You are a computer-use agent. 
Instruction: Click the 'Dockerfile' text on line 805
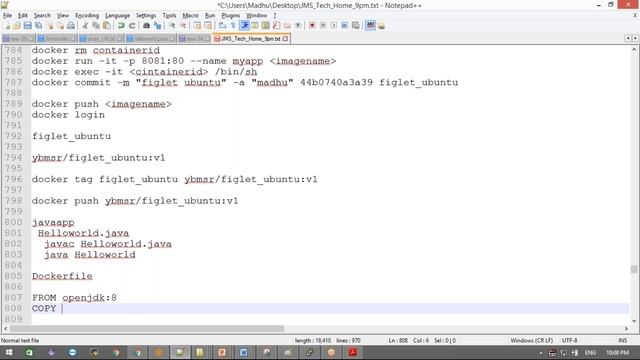coord(62,276)
